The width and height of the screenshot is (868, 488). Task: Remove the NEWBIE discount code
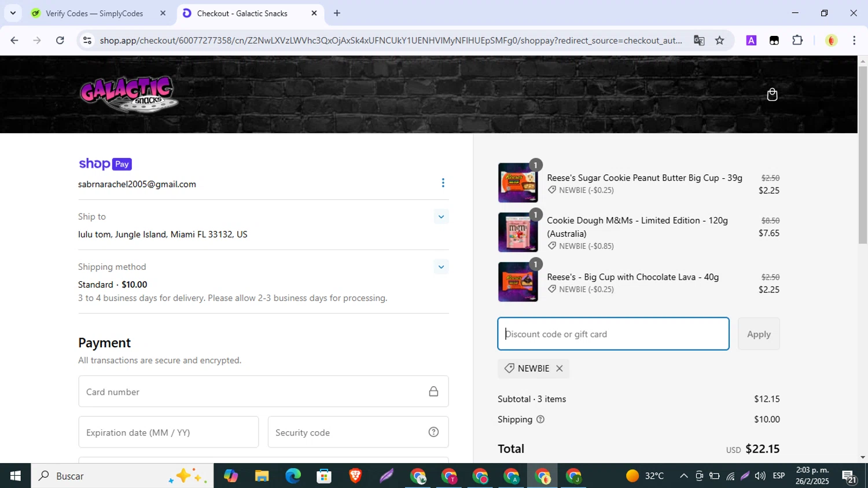(559, 368)
